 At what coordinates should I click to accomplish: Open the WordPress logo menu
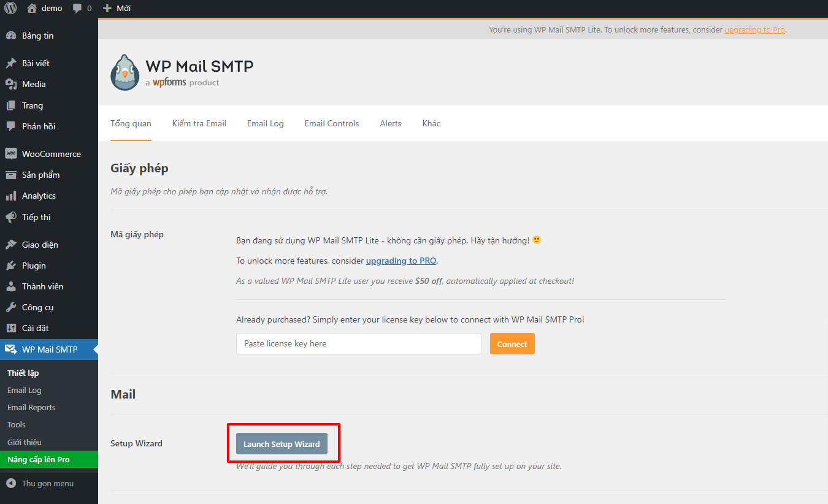click(10, 8)
